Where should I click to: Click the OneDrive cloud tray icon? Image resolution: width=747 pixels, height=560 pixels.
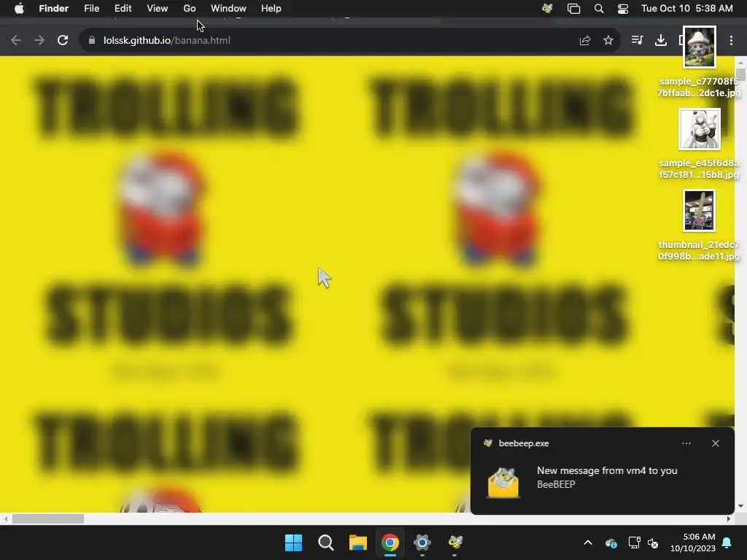pyautogui.click(x=611, y=543)
